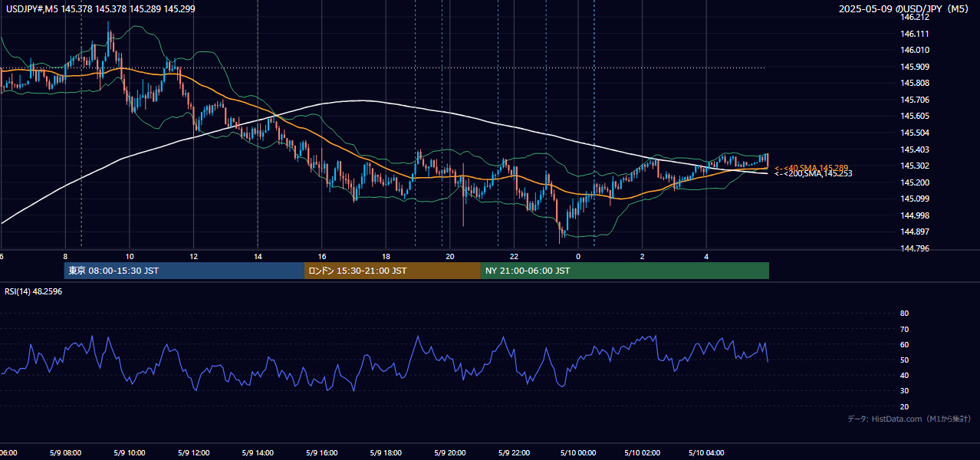This screenshot has height=460, width=980.
Task: Click price axis label 145.403
Action: click(x=915, y=149)
